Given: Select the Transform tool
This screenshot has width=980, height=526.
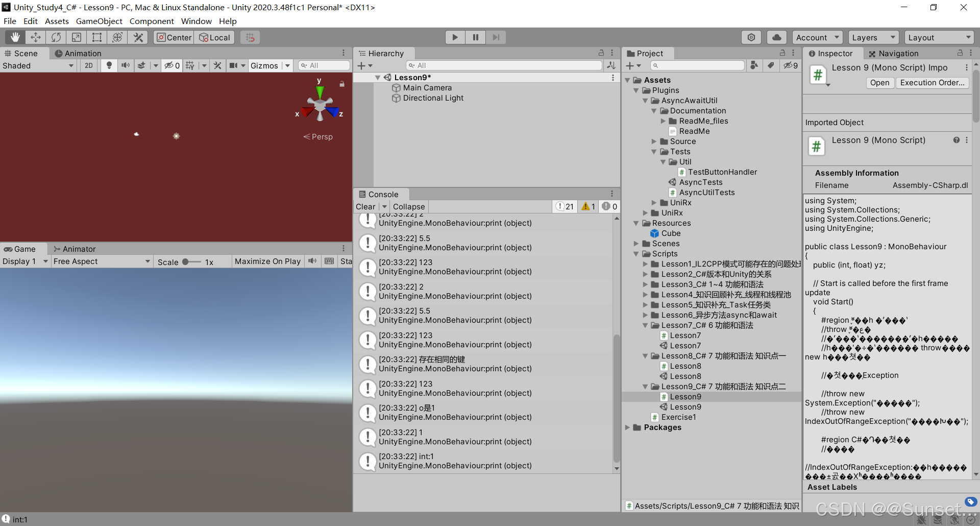Looking at the screenshot, I should pos(117,37).
